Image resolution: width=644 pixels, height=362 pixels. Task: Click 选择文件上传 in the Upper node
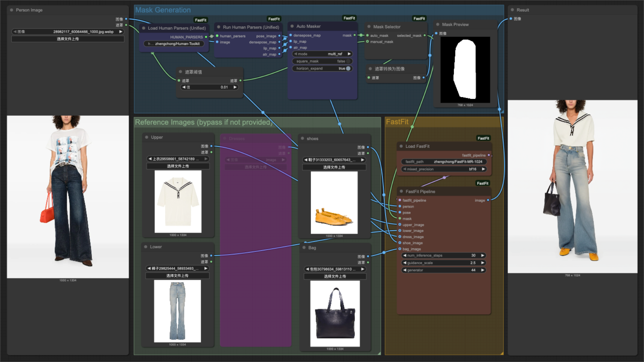click(177, 166)
